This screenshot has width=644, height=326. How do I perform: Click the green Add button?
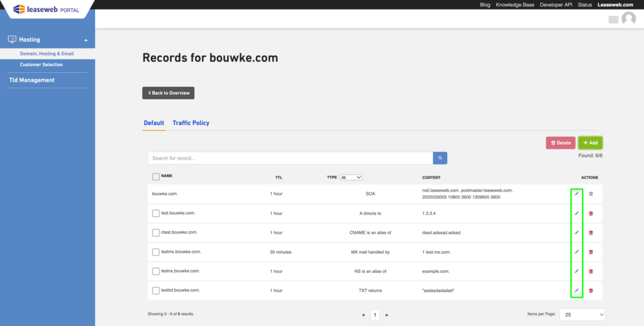(591, 143)
